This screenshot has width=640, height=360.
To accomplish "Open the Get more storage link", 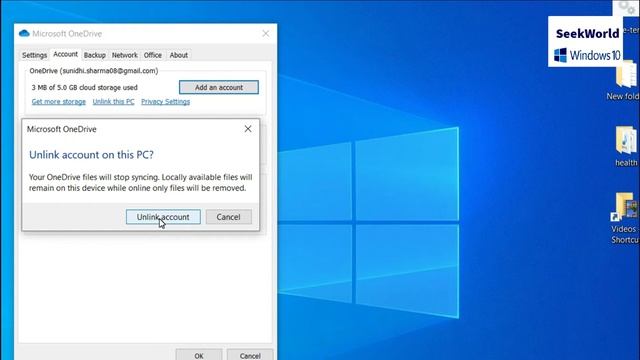I will (x=59, y=102).
